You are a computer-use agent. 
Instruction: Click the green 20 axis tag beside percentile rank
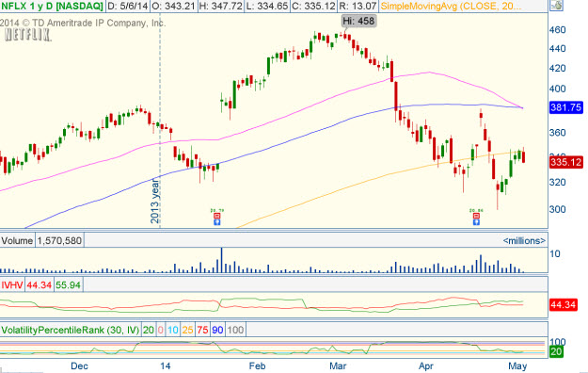click(556, 351)
